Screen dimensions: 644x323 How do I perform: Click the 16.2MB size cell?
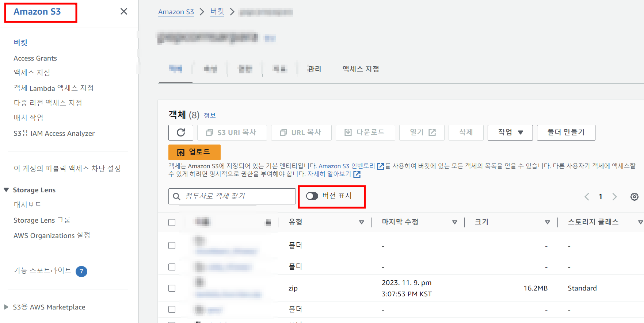point(536,288)
